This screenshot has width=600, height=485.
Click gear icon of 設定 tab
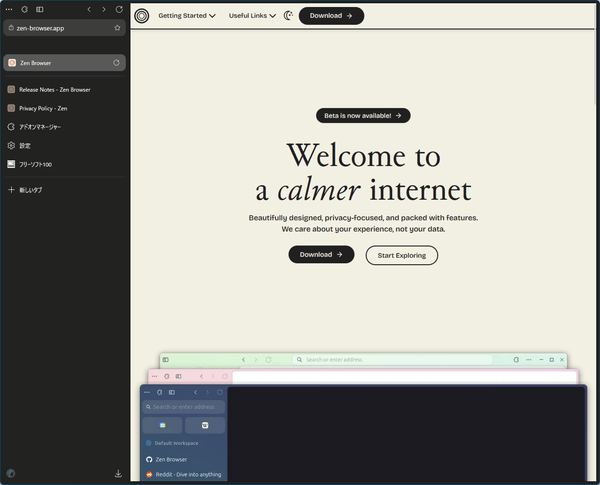(x=11, y=145)
